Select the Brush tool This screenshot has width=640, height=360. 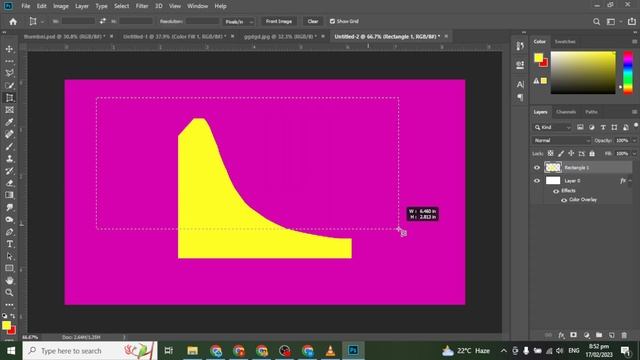9,147
